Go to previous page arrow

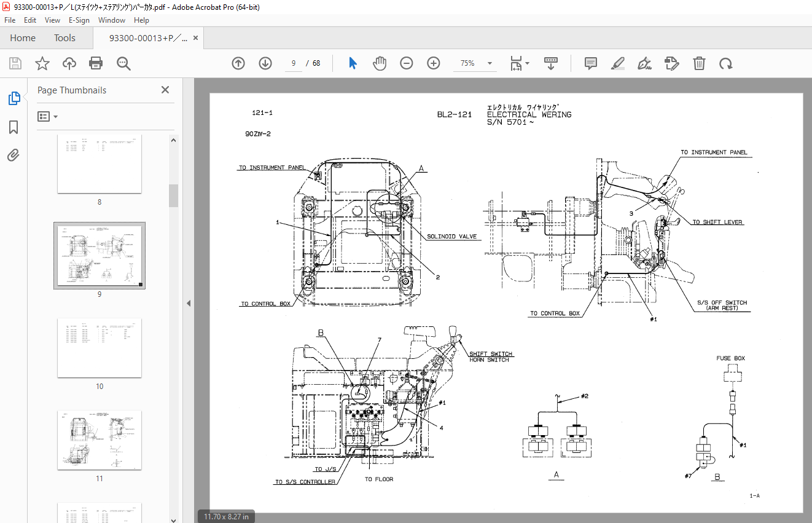coord(238,63)
